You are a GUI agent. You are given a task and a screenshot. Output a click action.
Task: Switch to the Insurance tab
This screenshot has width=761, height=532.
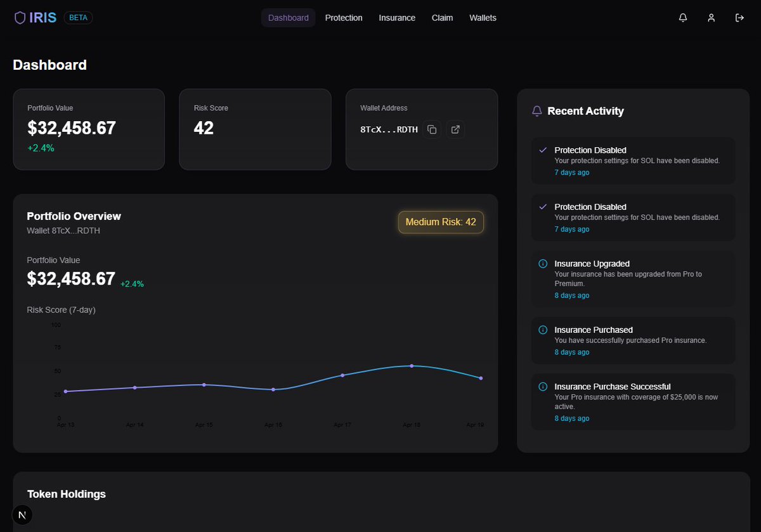pyautogui.click(x=397, y=18)
